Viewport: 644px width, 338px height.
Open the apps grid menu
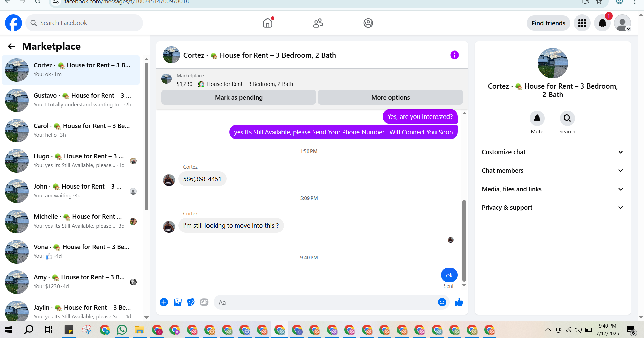coord(582,23)
